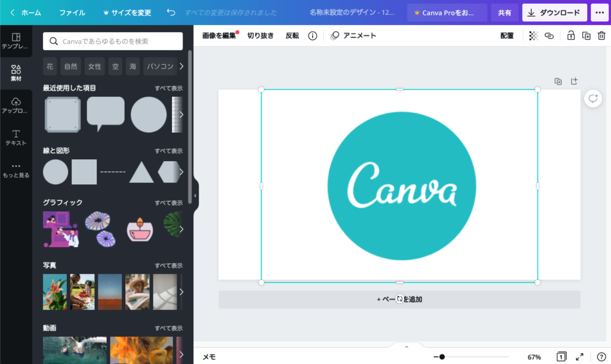The width and height of the screenshot is (611, 364).
Task: Add a comment with the bubble icon
Action: tap(593, 98)
